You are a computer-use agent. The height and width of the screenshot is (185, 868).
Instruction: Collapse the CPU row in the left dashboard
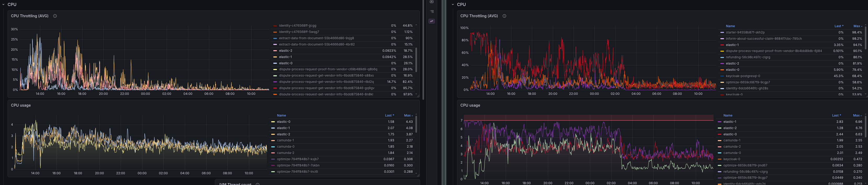click(3, 4)
